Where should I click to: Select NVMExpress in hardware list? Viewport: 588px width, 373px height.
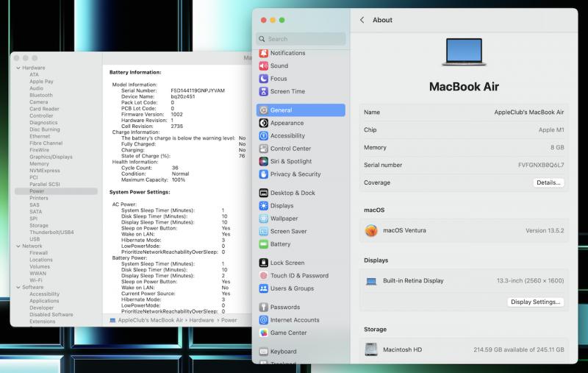point(45,171)
